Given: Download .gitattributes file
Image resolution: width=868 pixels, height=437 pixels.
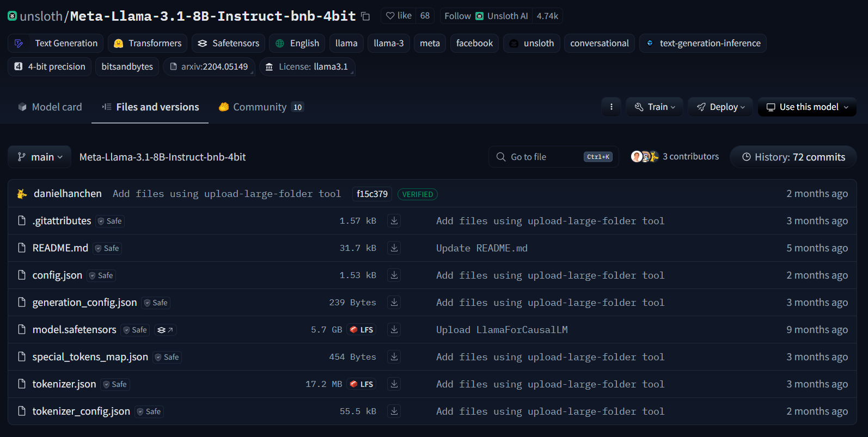Looking at the screenshot, I should click(394, 220).
